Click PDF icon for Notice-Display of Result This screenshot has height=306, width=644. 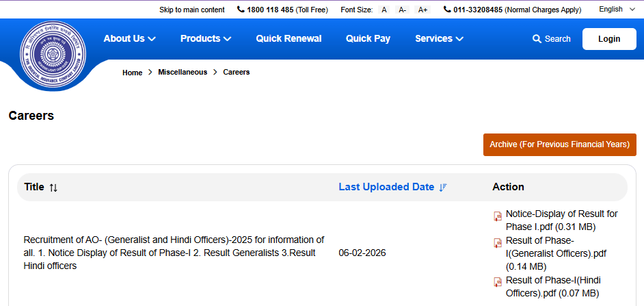coord(498,216)
